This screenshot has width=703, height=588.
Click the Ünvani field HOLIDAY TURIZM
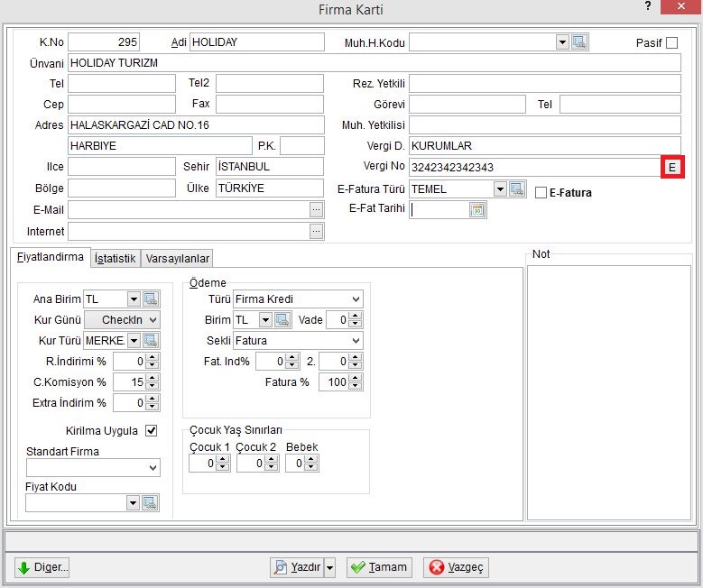tap(375, 63)
